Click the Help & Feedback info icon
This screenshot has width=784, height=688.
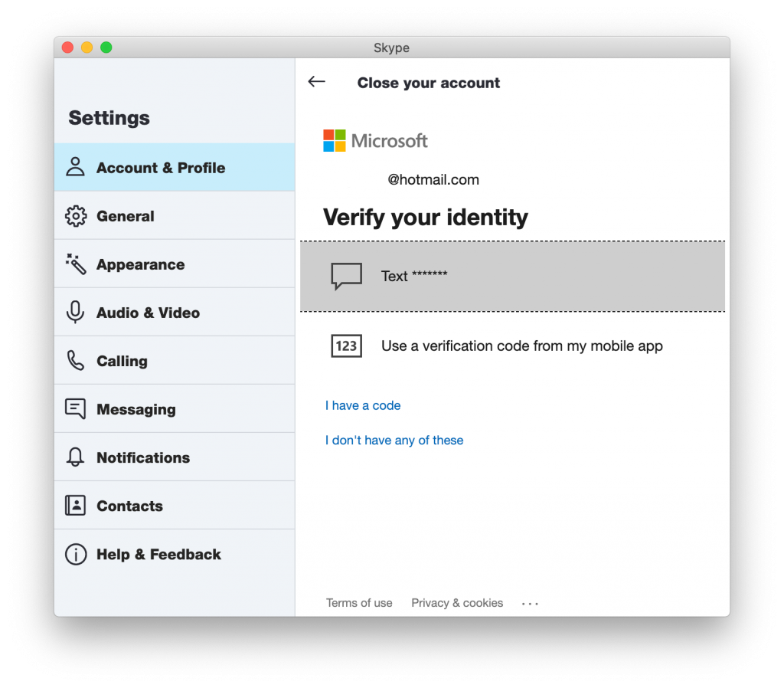[76, 554]
